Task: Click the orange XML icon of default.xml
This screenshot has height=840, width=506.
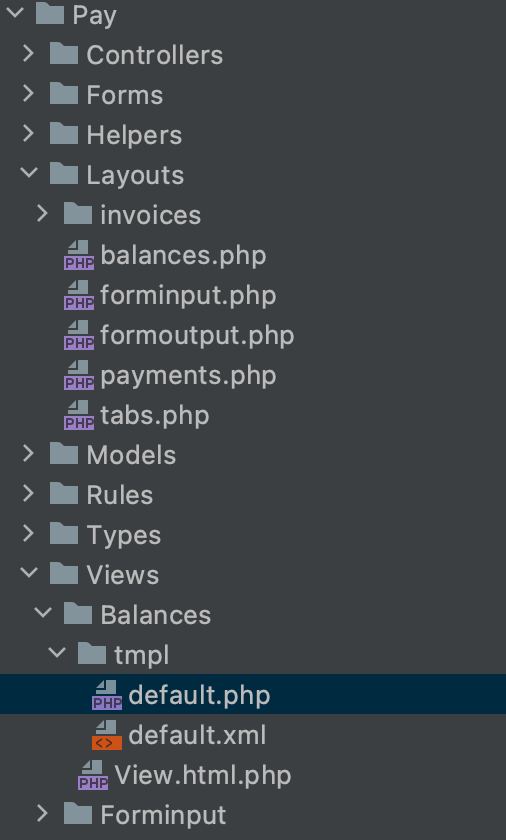Action: pos(107,735)
